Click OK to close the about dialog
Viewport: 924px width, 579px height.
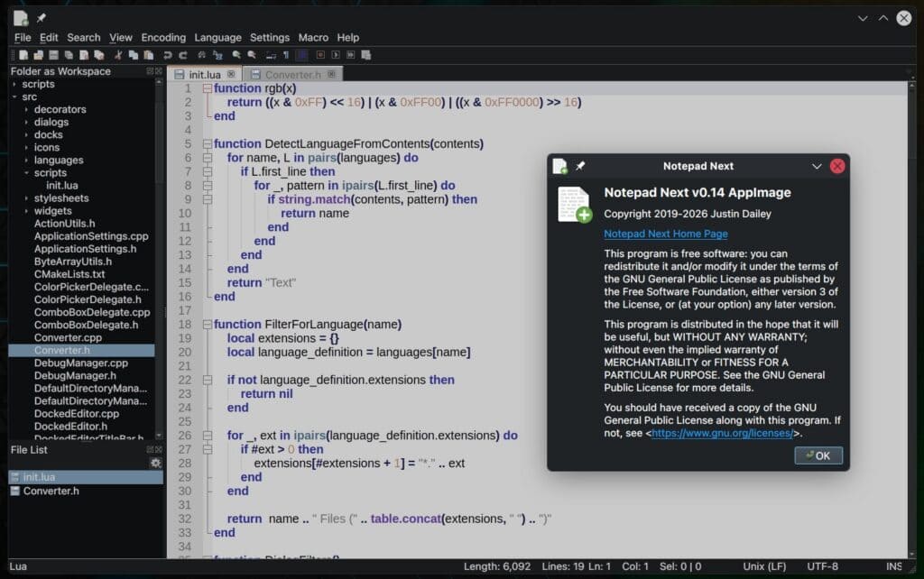[x=818, y=455]
